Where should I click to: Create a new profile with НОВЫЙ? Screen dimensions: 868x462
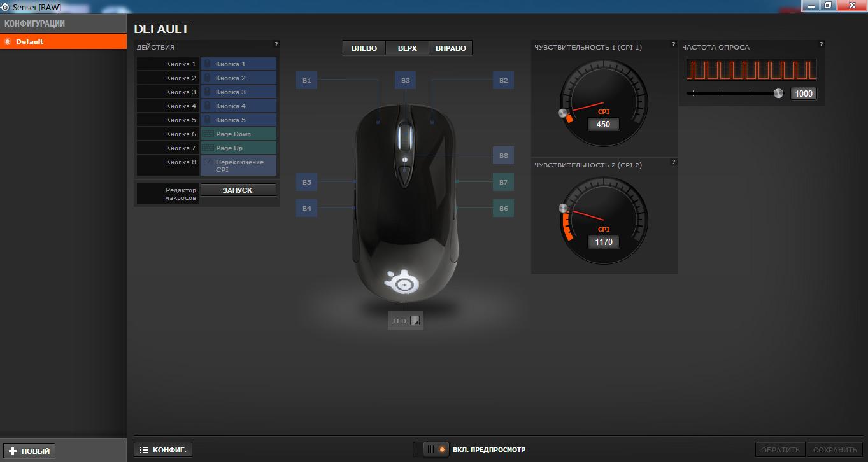28,451
